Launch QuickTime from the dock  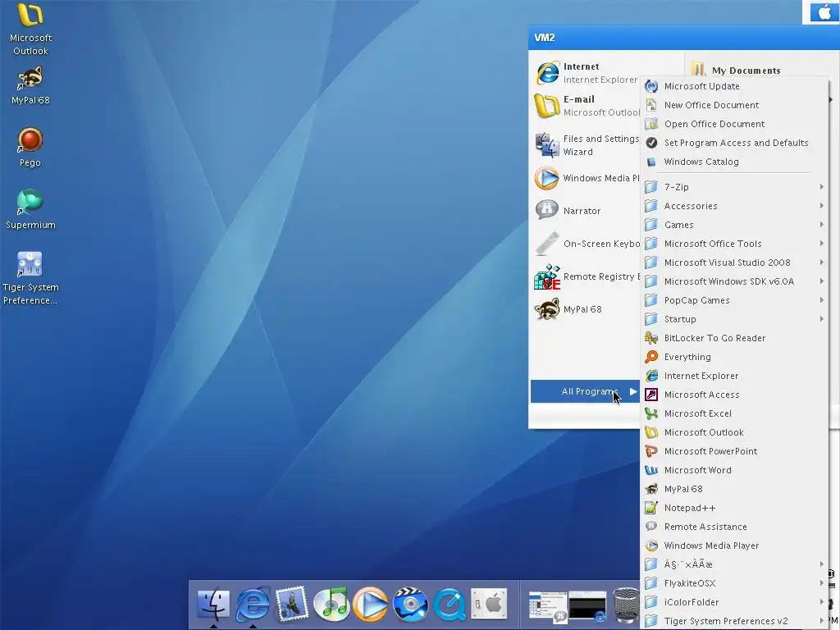pyautogui.click(x=449, y=605)
